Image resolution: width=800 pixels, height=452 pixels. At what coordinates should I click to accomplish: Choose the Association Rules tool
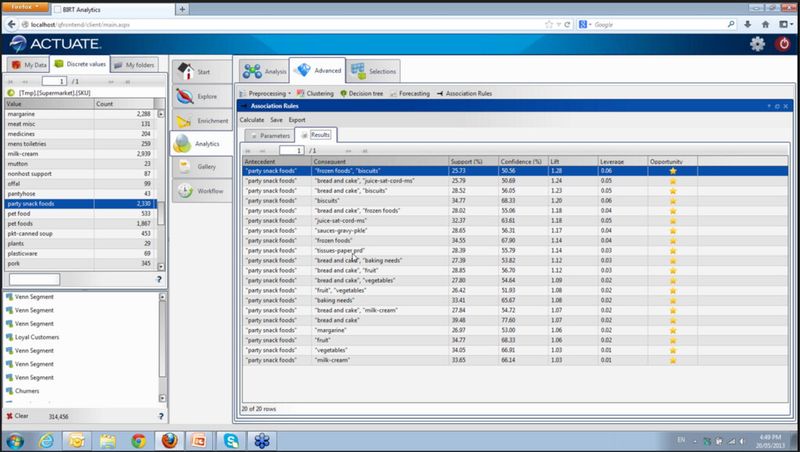coord(464,93)
